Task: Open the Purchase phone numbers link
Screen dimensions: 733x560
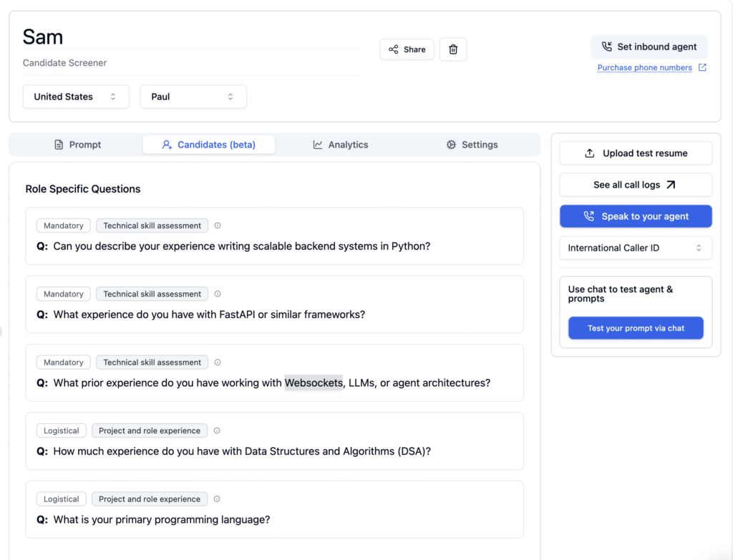Action: 645,67
